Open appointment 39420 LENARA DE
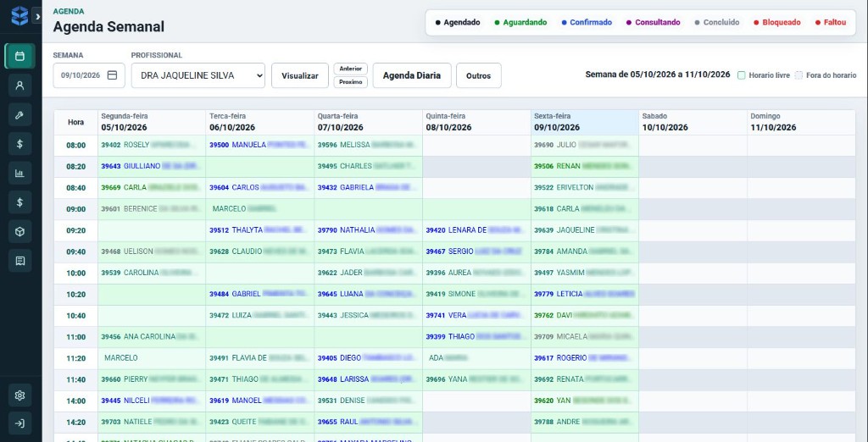868x442 pixels. click(476, 230)
